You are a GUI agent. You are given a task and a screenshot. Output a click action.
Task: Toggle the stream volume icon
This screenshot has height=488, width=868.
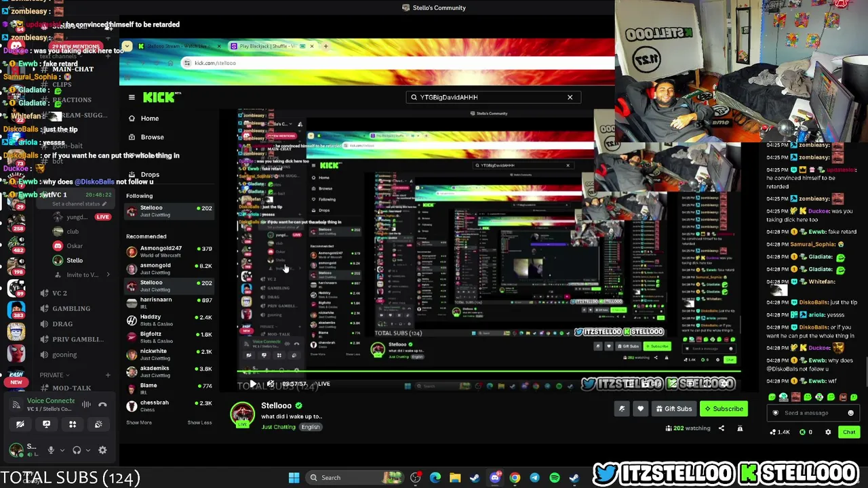[270, 384]
